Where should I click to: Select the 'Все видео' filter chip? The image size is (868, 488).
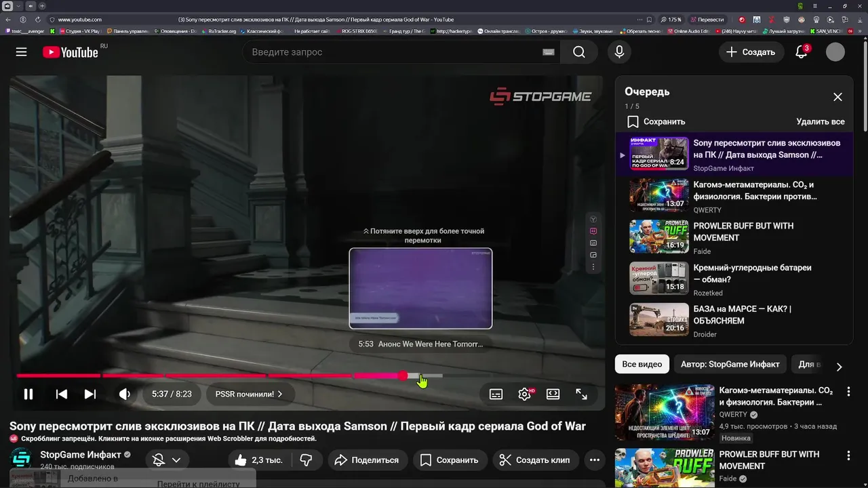(642, 364)
